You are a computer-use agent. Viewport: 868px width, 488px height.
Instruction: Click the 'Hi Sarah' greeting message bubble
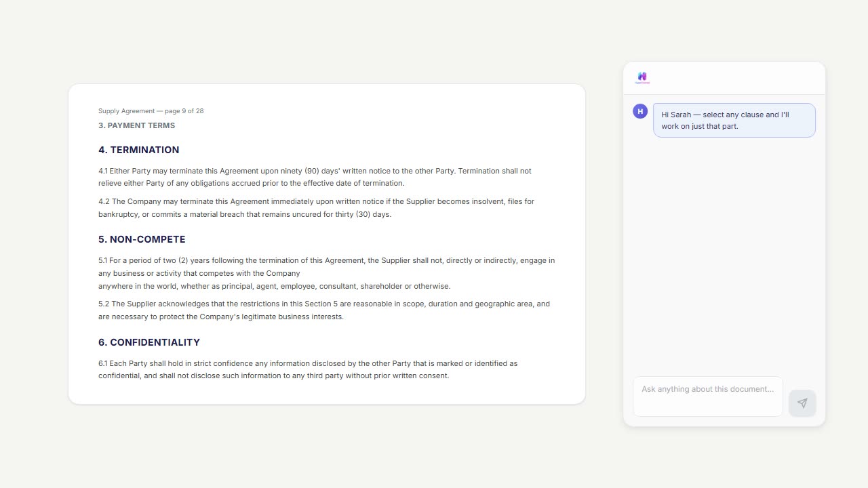click(734, 121)
